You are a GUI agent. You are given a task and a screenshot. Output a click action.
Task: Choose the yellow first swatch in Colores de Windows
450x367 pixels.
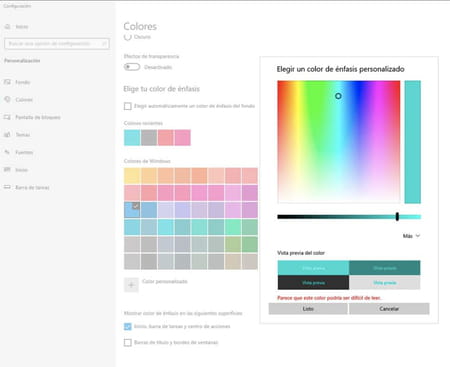coord(132,176)
